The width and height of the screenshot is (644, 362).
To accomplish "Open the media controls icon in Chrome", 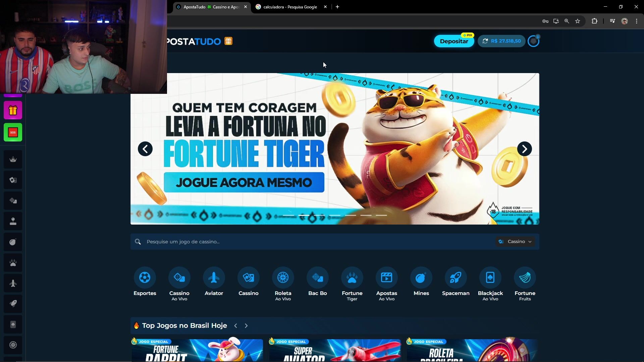I will tap(612, 21).
